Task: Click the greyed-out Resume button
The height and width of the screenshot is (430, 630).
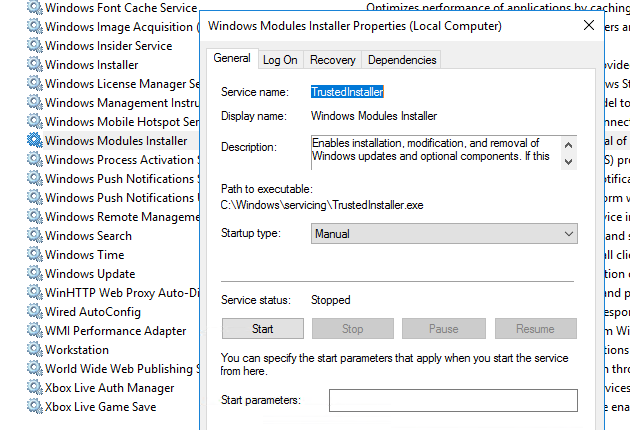Action: [536, 329]
